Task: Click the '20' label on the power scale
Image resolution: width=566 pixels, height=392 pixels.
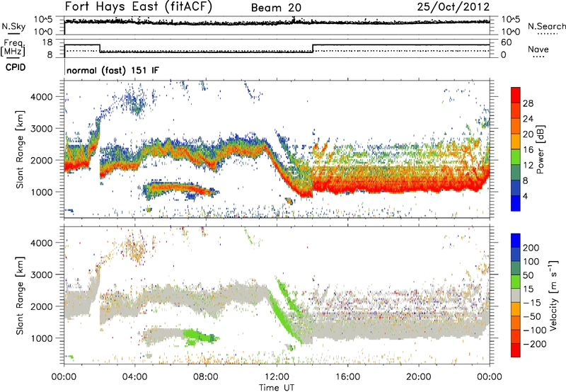Action: click(528, 134)
